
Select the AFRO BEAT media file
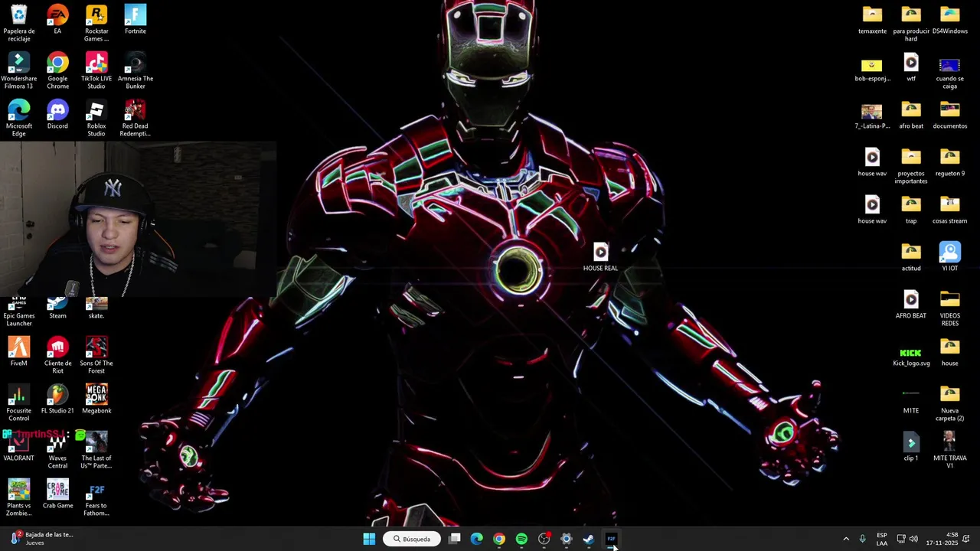pyautogui.click(x=911, y=305)
